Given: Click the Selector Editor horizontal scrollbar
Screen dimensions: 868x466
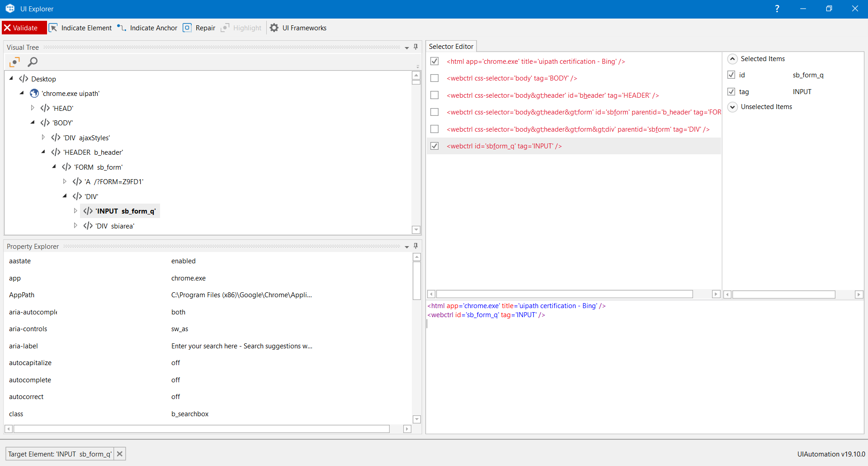Looking at the screenshot, I should (x=564, y=295).
